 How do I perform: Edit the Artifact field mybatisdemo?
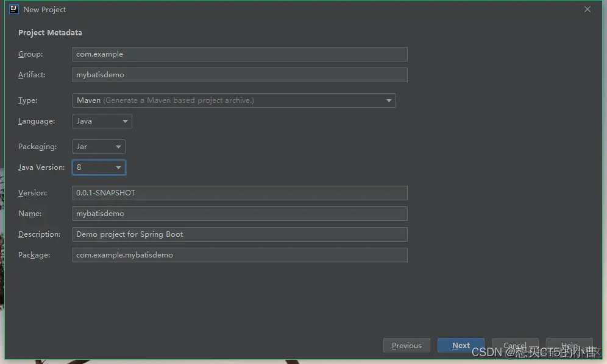240,75
